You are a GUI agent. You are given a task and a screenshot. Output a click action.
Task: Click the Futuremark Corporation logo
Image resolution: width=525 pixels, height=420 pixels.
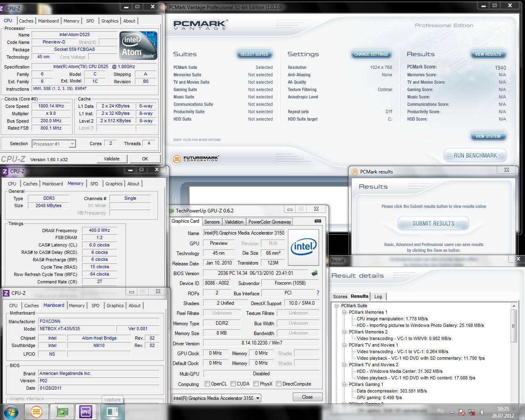click(x=196, y=158)
